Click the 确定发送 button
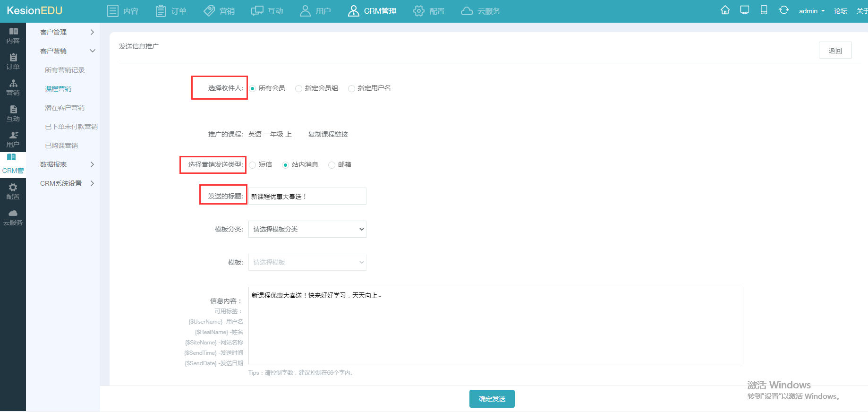The height and width of the screenshot is (412, 868). point(492,399)
